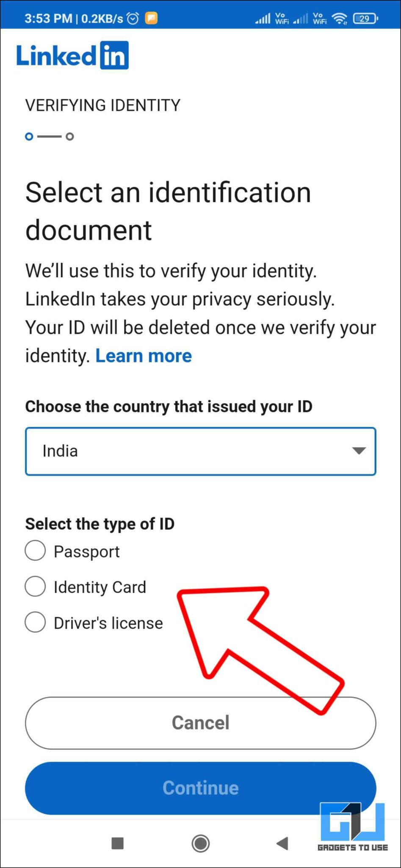This screenshot has height=868, width=401.
Task: Open the country selection dropdown
Action: tap(200, 451)
